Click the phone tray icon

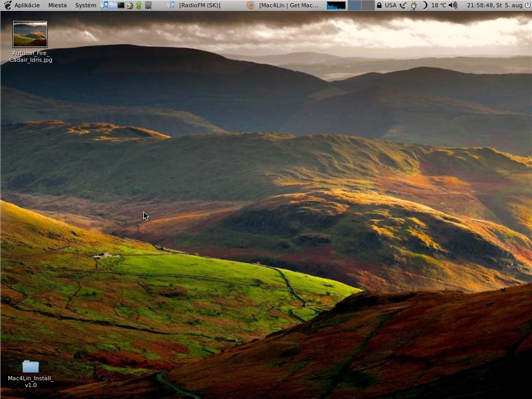click(x=403, y=5)
